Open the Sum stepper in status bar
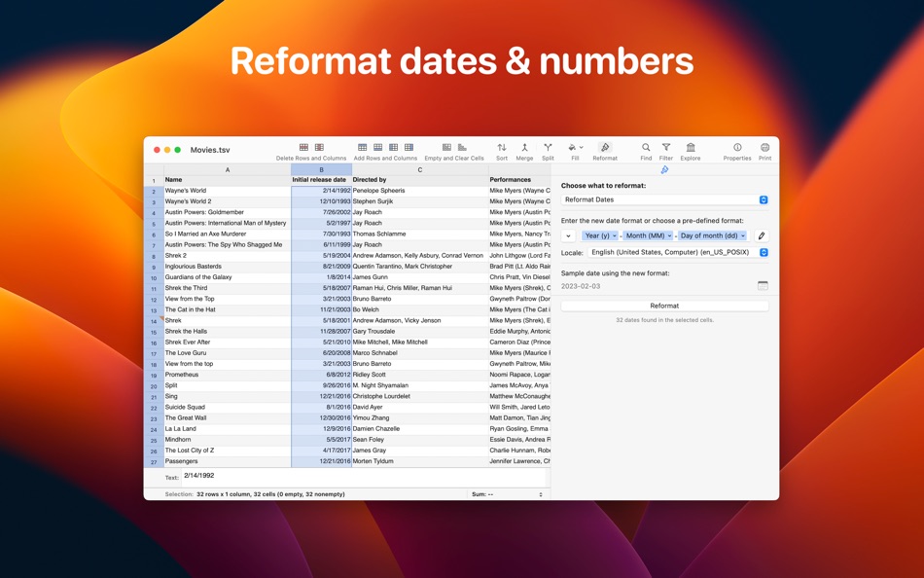The width and height of the screenshot is (924, 578). [541, 494]
